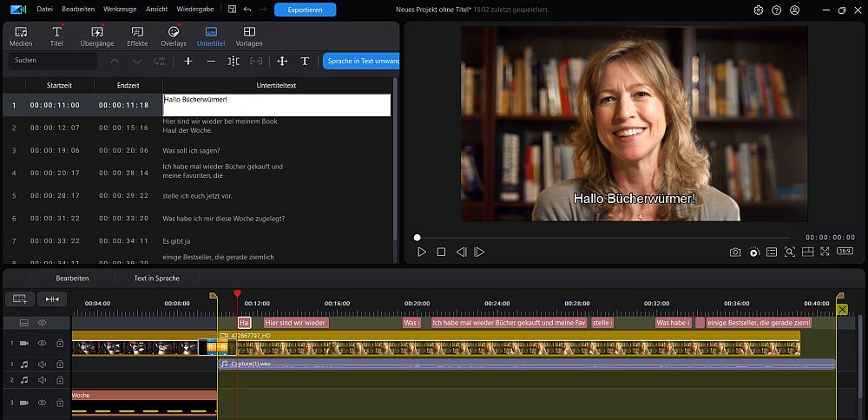Take a snapshot with the camera icon
Image resolution: width=868 pixels, height=420 pixels.
click(x=735, y=253)
